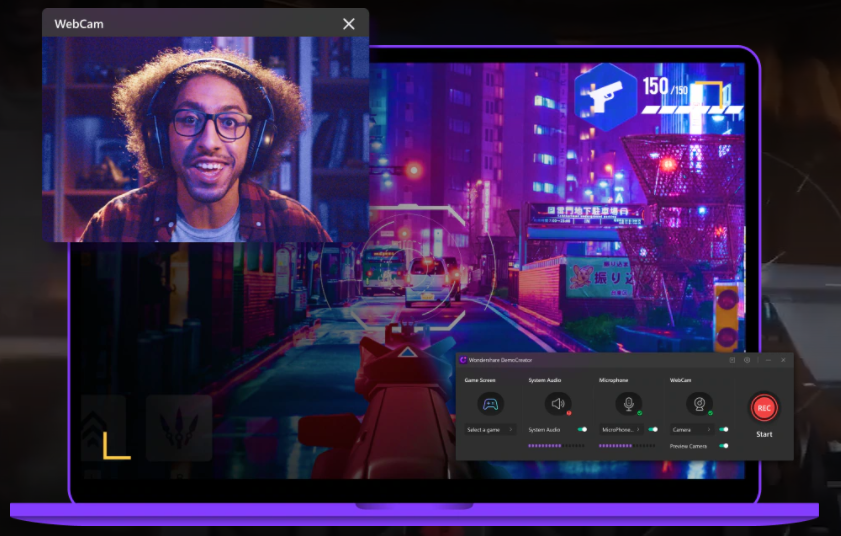Screen dimensions: 841x536
Task: Open the Select a game dropdown
Action: coord(490,430)
